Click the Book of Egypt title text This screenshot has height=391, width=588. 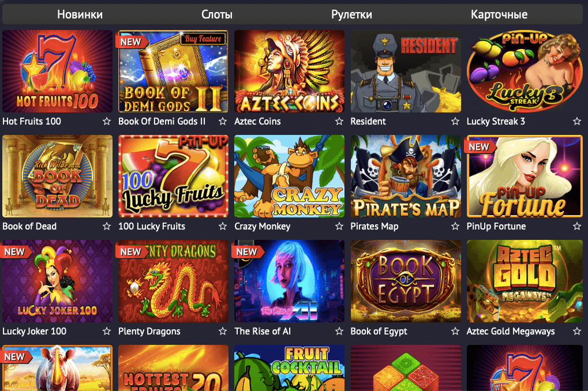[379, 332]
